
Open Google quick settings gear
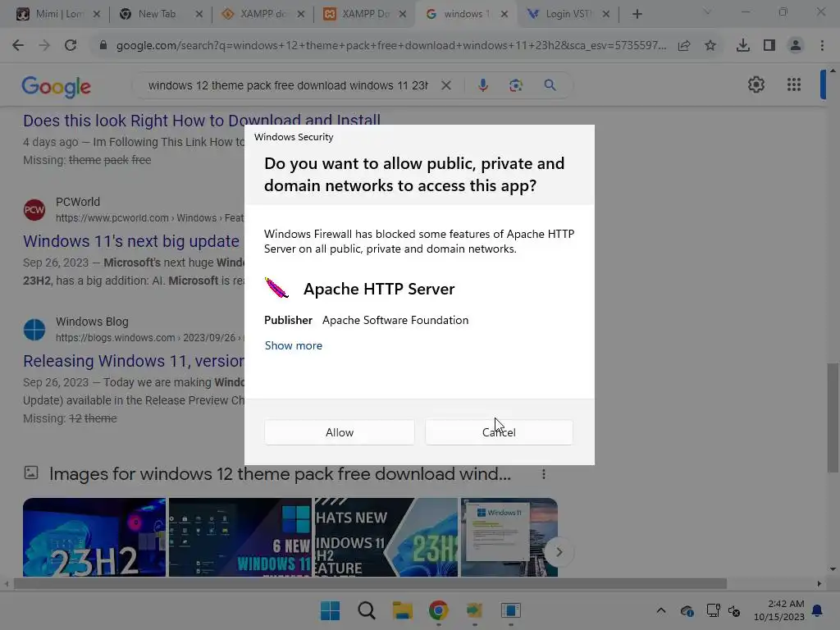[x=756, y=84]
